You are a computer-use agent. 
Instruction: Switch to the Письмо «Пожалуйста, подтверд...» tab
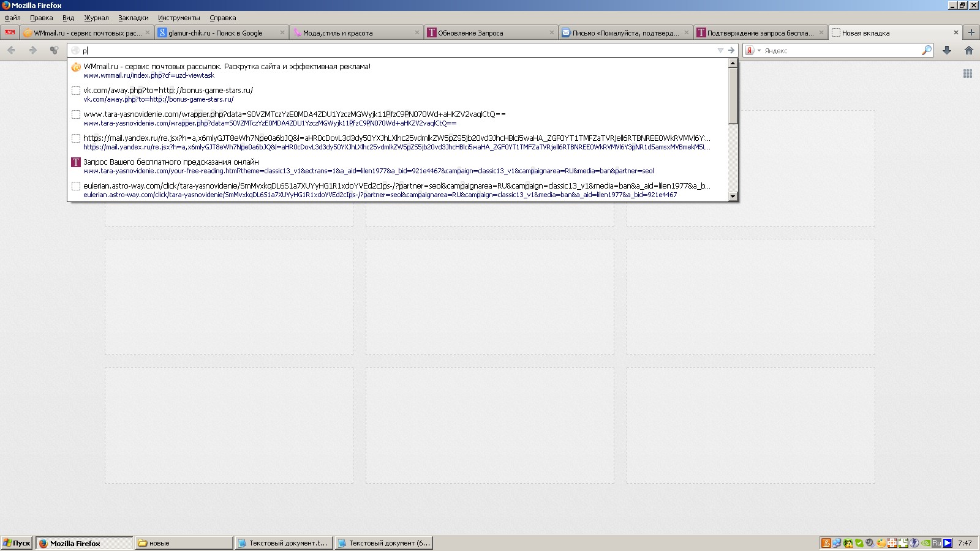625,32
